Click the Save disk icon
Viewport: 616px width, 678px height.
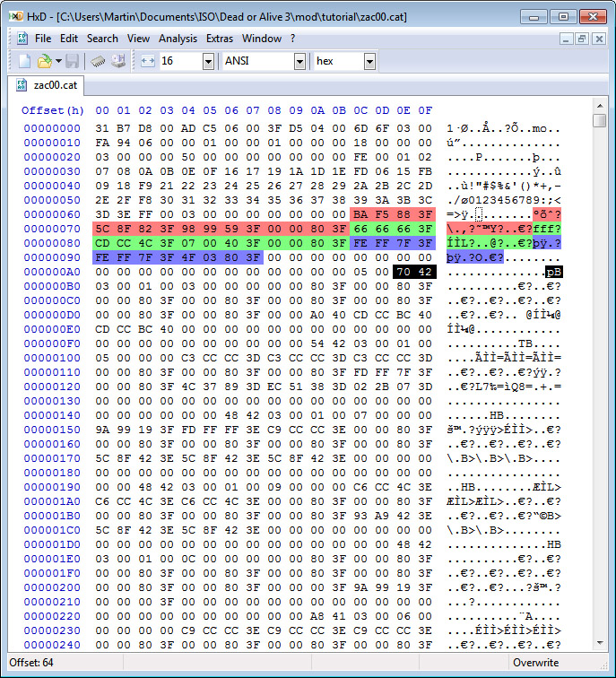click(x=73, y=61)
